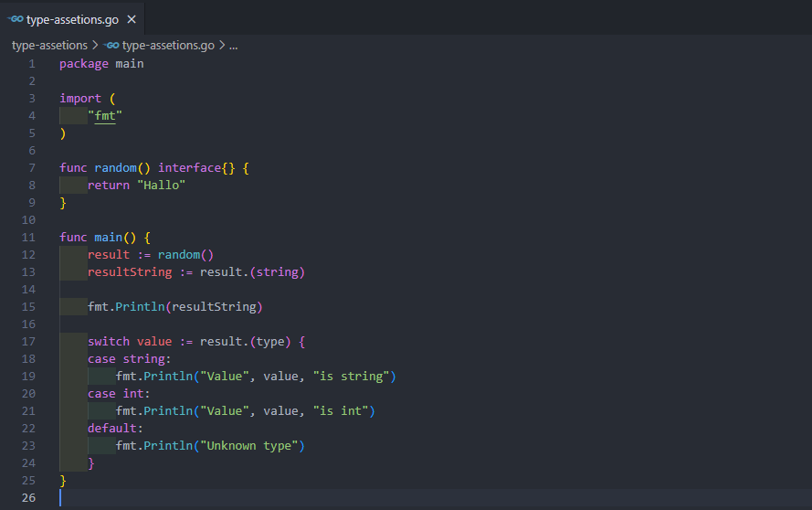Click the random() call on line 12
812x510 pixels.
click(x=185, y=254)
